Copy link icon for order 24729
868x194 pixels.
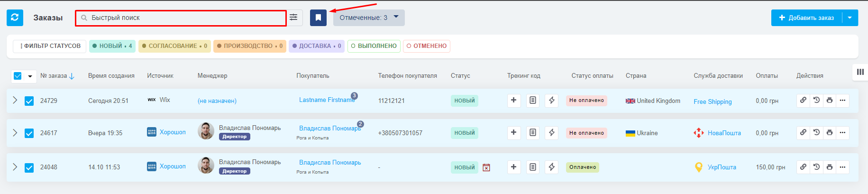coord(803,100)
